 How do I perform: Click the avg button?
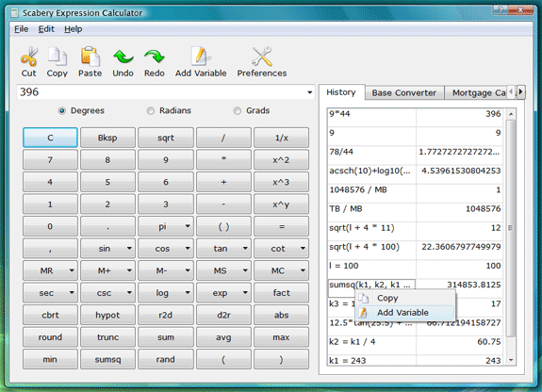point(223,337)
